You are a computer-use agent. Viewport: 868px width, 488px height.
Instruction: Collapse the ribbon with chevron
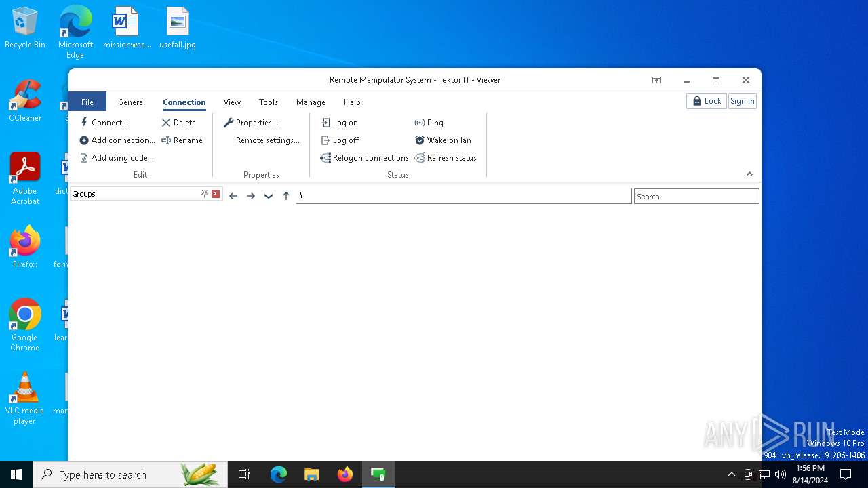click(749, 174)
